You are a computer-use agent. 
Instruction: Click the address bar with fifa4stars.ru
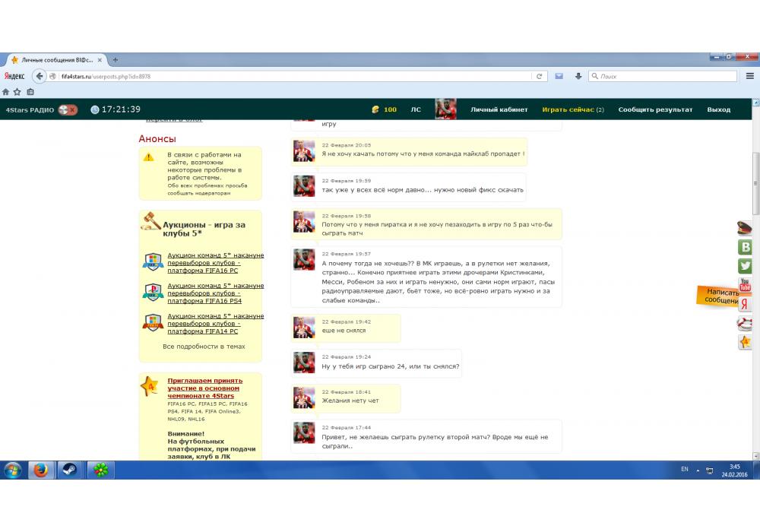[x=296, y=76]
